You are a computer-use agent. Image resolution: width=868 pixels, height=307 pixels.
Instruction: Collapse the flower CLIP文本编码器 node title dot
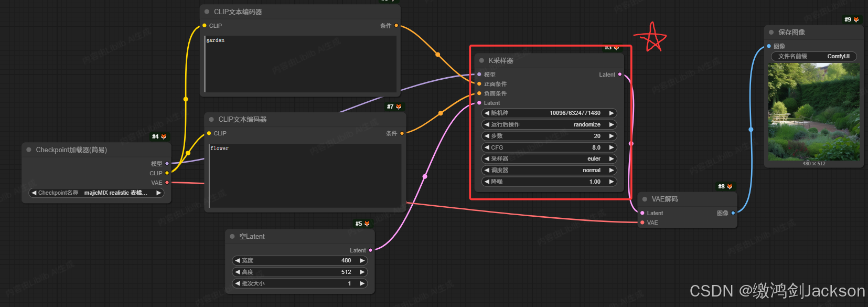coord(211,119)
